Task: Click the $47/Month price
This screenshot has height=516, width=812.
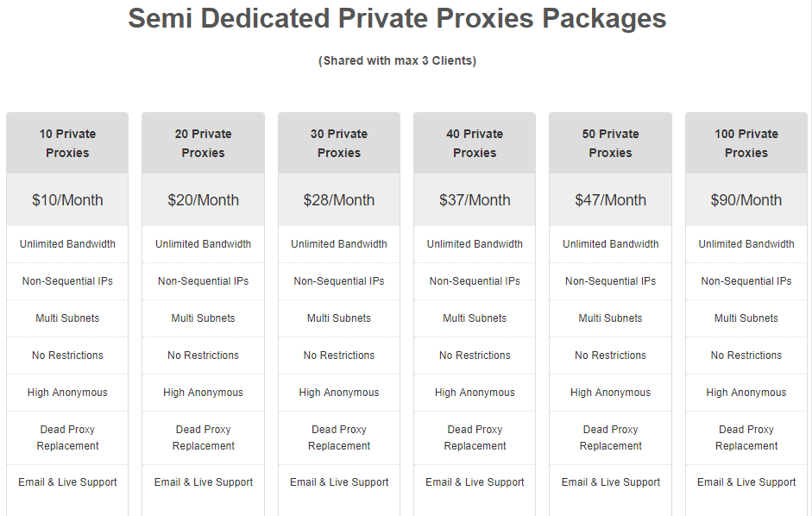Action: [x=610, y=200]
